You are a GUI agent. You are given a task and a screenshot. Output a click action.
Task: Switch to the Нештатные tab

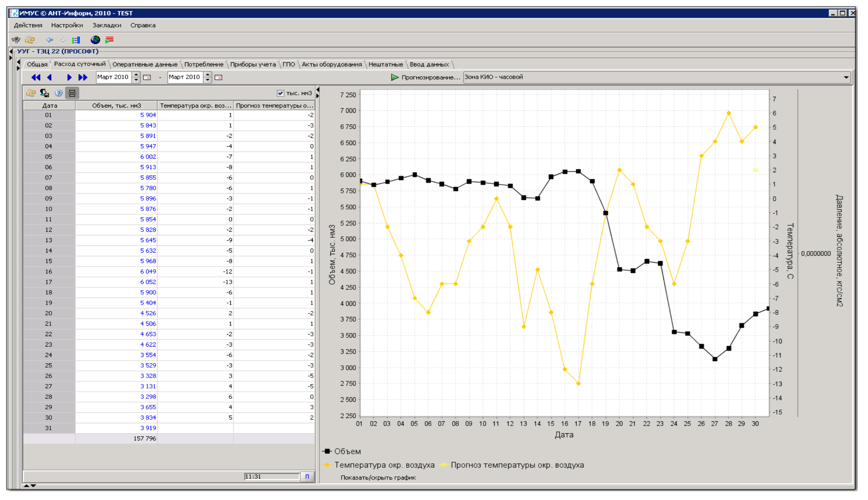[x=386, y=64]
